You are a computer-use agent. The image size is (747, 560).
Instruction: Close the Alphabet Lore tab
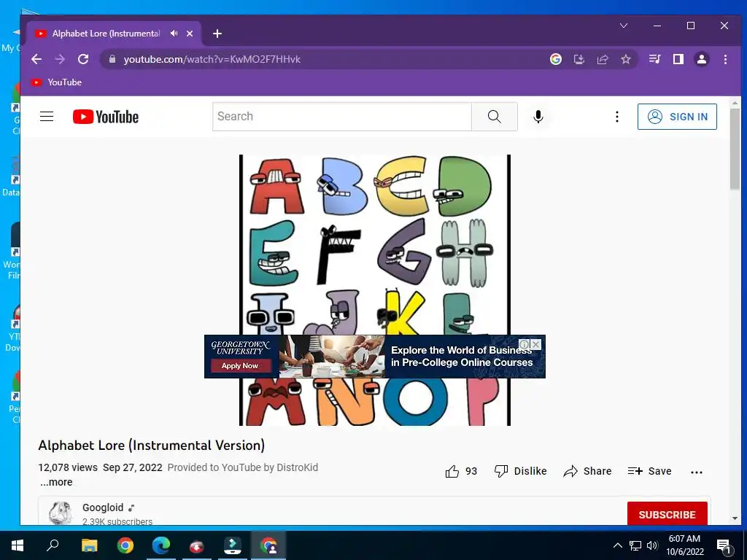click(190, 34)
